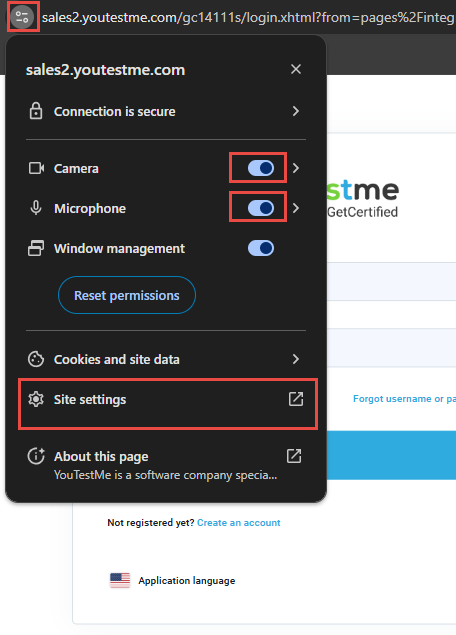
Task: Close the site info popup
Action: (x=296, y=69)
